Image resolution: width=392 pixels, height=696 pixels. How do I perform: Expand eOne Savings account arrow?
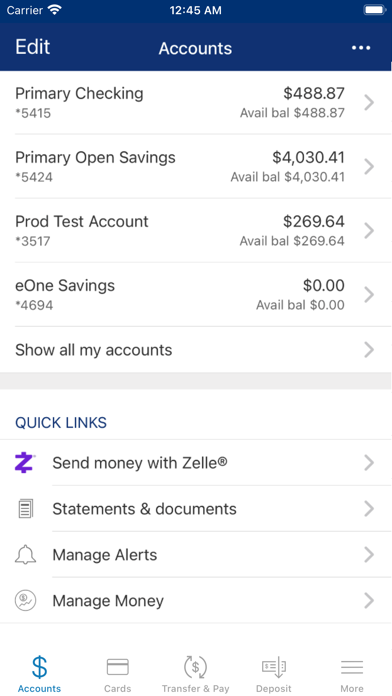[x=369, y=295]
